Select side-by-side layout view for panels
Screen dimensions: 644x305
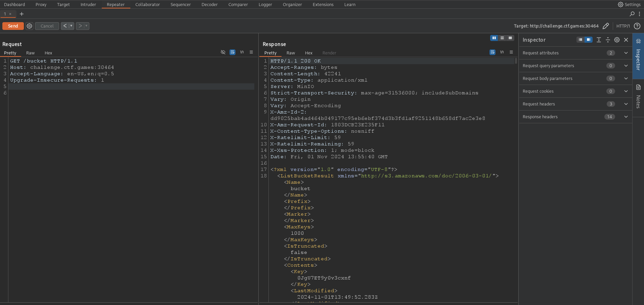point(494,38)
